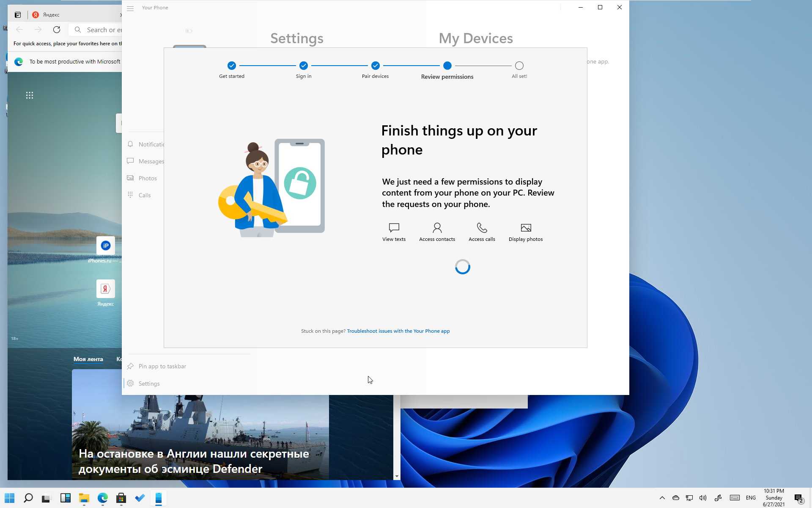Click the View texts icon
The width and height of the screenshot is (812, 508).
pos(394,228)
